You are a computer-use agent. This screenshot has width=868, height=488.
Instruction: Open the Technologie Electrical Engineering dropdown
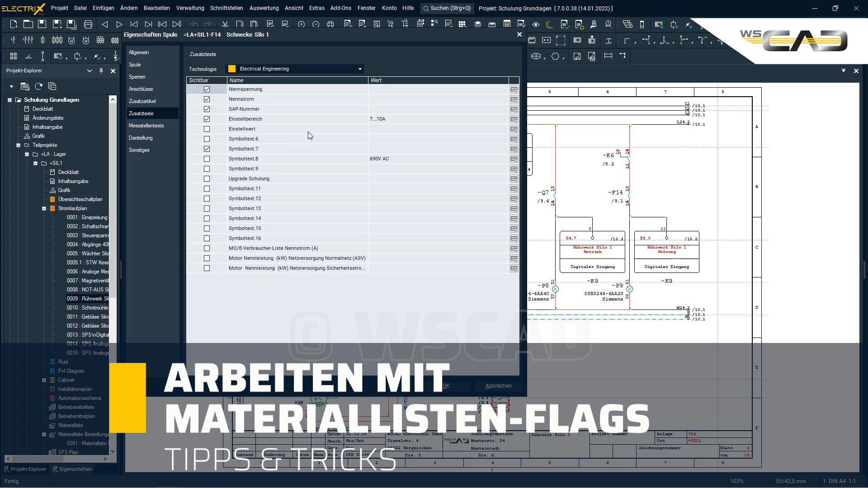(x=359, y=69)
